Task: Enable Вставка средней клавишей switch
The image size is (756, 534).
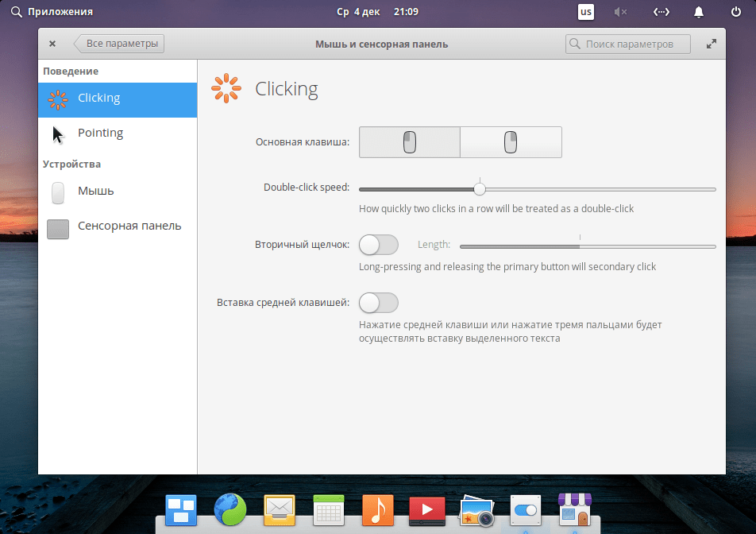Action: click(379, 303)
